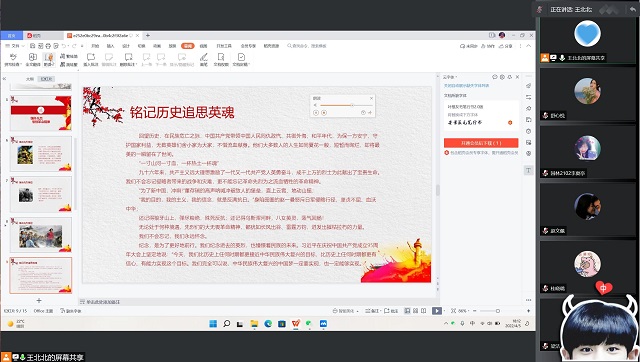The image size is (640, 362).
Task: Close the read-aloud floating popup
Action: click(371, 98)
